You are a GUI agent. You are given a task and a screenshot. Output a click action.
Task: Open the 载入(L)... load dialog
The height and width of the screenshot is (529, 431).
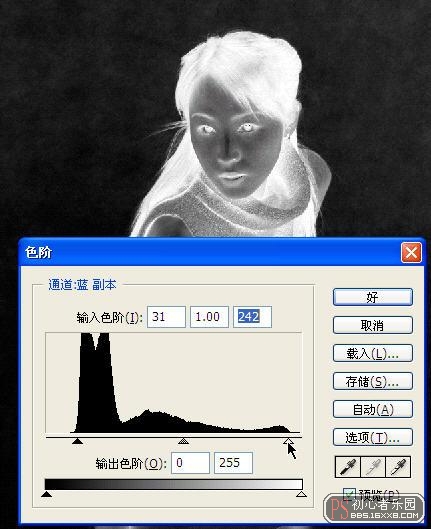click(x=373, y=353)
